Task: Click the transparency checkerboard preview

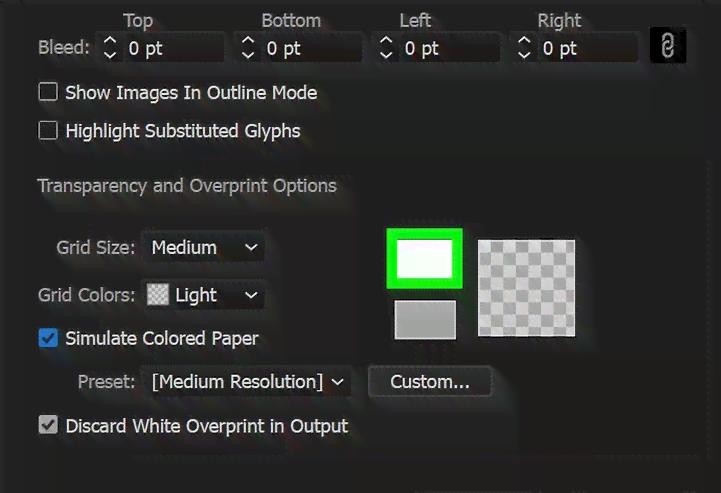Action: click(x=526, y=288)
